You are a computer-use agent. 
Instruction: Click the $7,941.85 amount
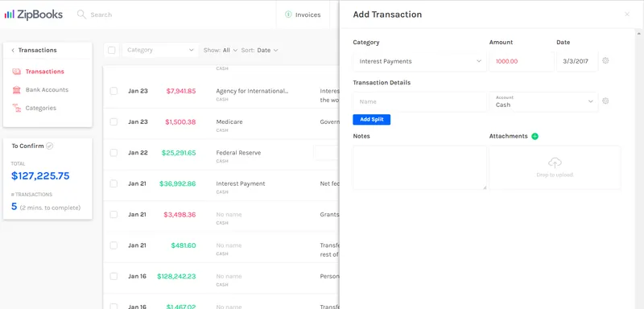181,91
